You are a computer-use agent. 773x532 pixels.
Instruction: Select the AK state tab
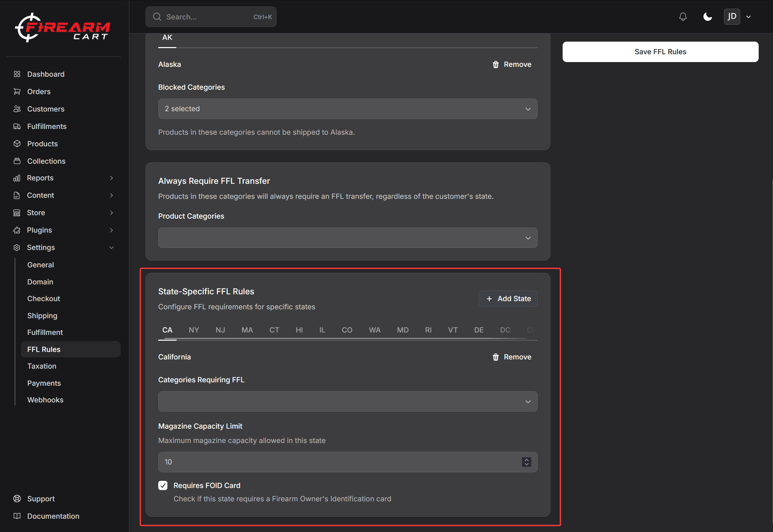[167, 38]
